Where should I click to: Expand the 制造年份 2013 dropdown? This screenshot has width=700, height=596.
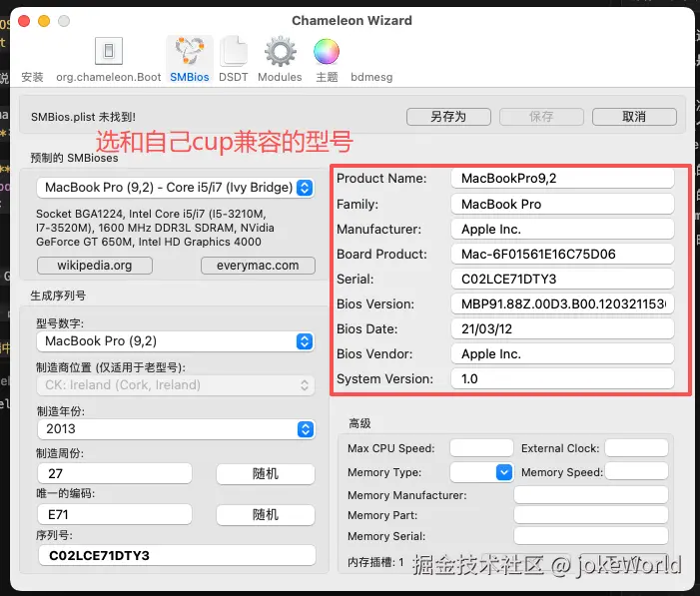coord(177,429)
